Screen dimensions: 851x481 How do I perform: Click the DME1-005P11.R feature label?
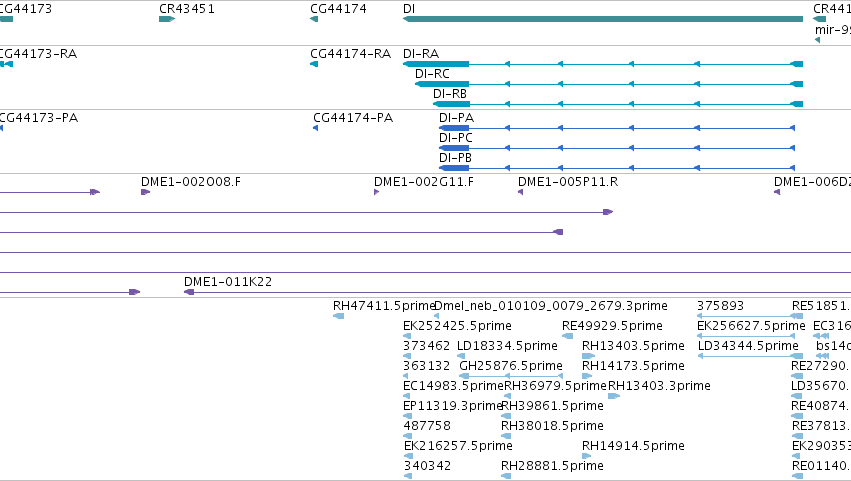[x=568, y=182]
